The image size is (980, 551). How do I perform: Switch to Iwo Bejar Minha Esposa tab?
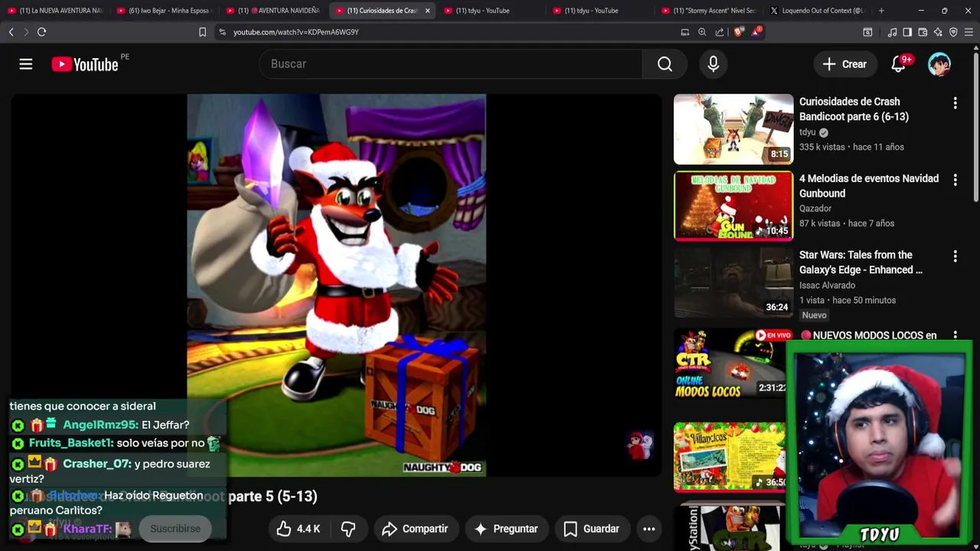pyautogui.click(x=164, y=11)
